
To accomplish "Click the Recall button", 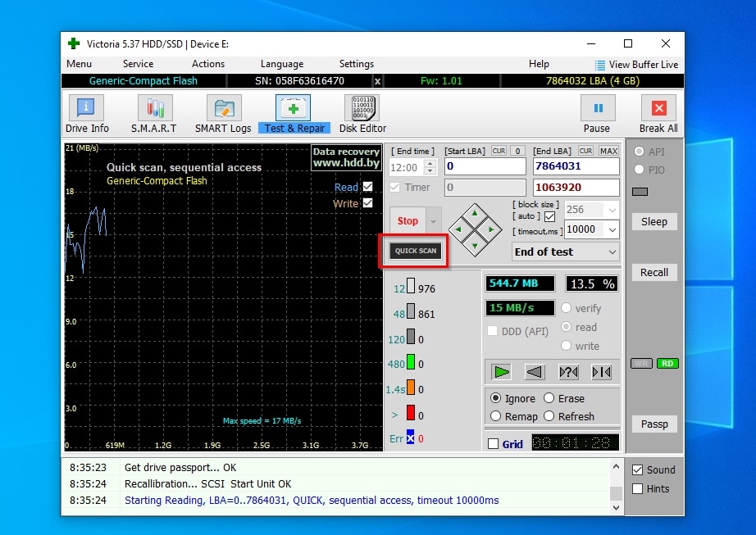I will pyautogui.click(x=654, y=273).
